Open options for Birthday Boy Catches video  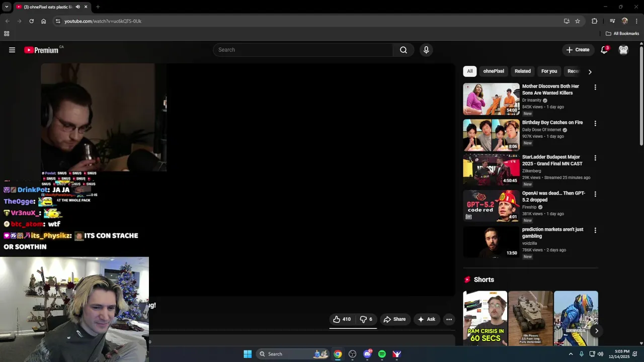[595, 123]
